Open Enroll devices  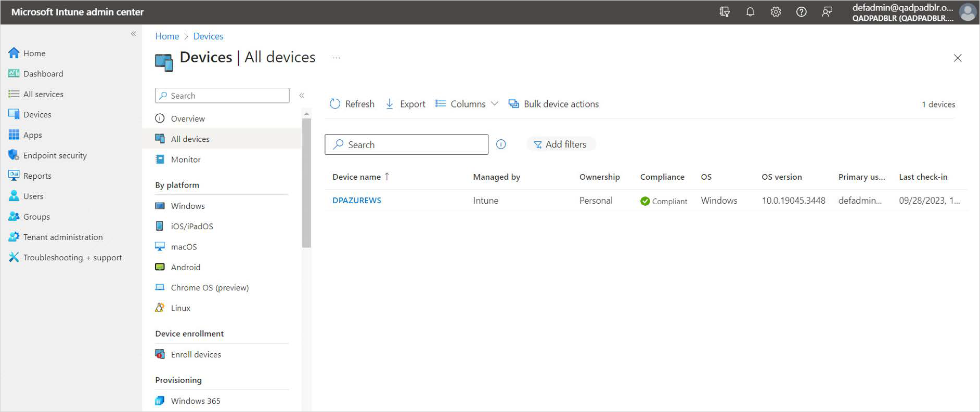[x=188, y=354]
